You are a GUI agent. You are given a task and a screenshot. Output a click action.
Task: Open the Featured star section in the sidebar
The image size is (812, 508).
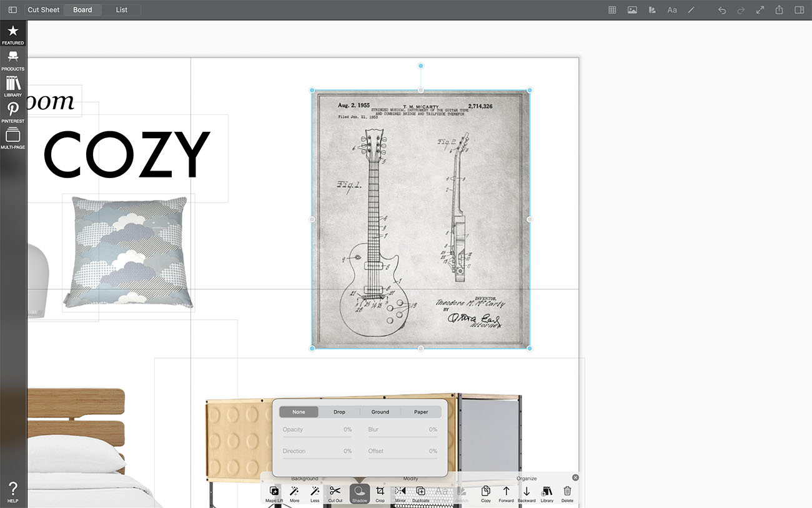(12, 34)
